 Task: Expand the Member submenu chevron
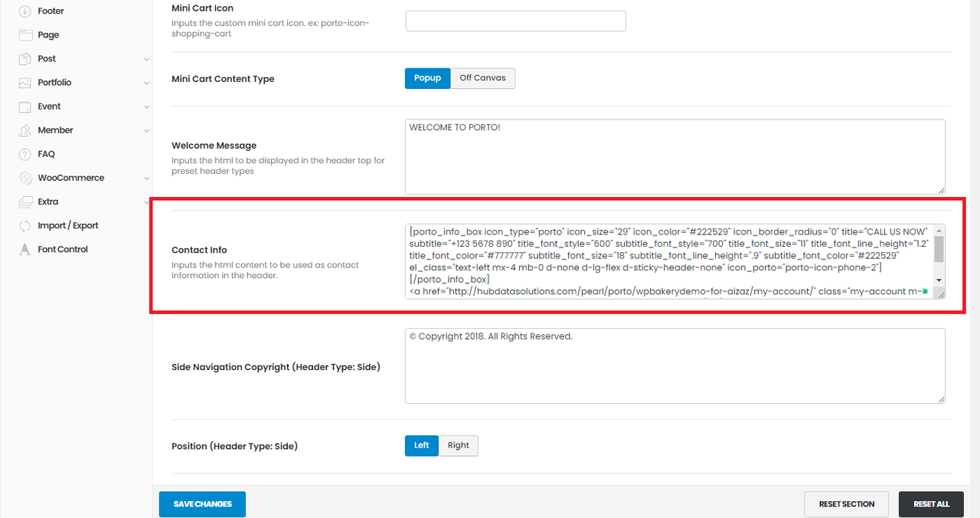coord(146,130)
